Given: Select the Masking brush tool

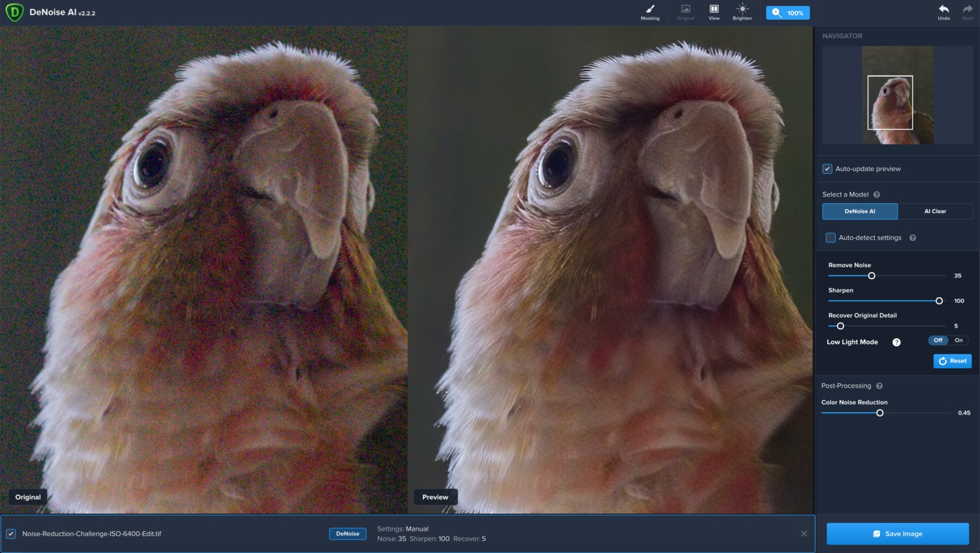Looking at the screenshot, I should 650,12.
